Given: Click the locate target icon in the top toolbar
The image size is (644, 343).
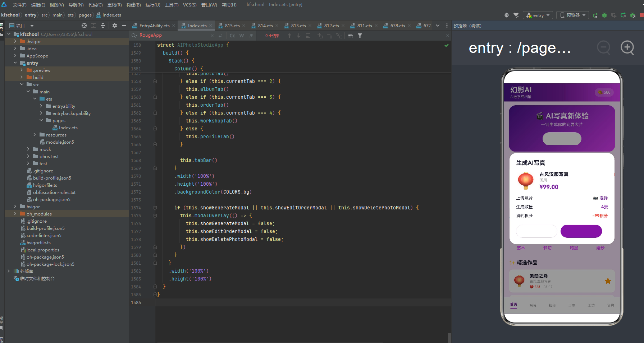Looking at the screenshot, I should (x=507, y=15).
